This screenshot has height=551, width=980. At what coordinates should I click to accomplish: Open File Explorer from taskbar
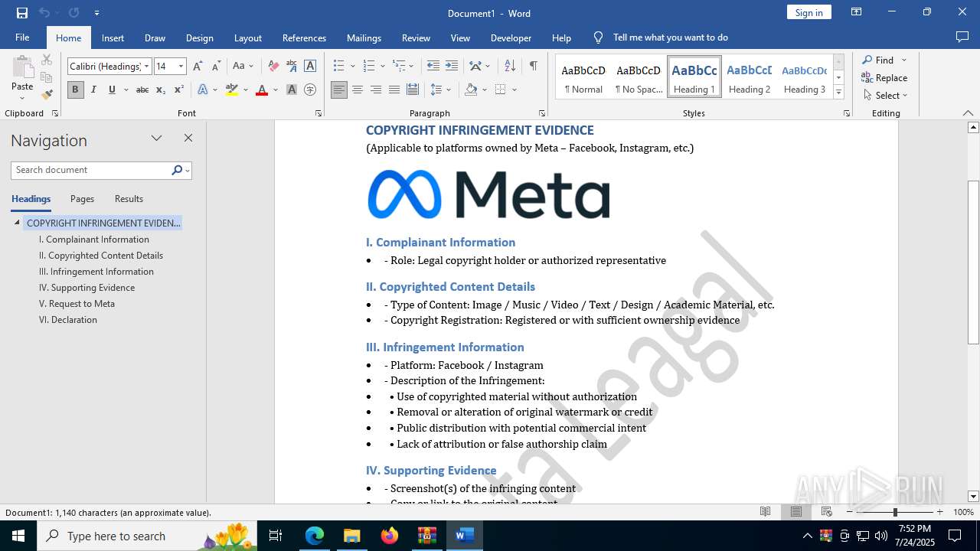click(351, 536)
